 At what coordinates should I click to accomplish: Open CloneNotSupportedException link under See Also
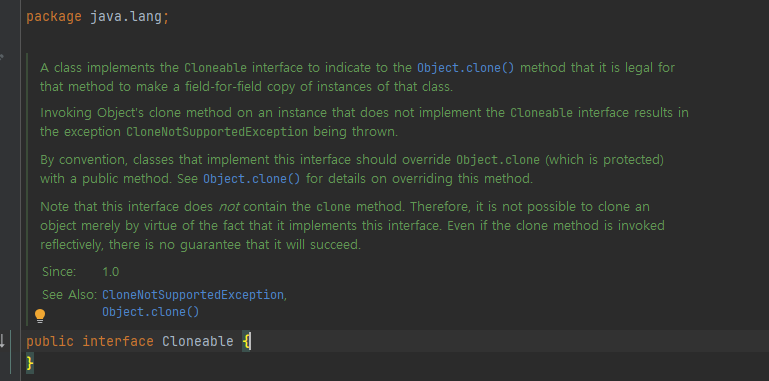(x=193, y=295)
